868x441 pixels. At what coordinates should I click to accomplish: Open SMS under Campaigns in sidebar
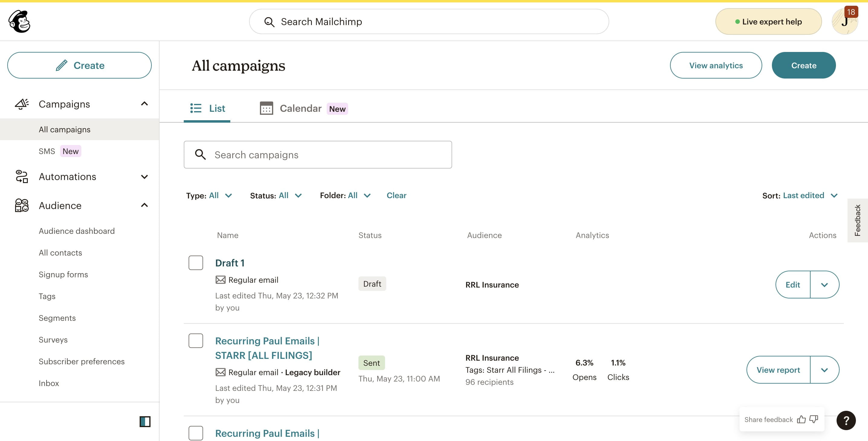tap(47, 151)
